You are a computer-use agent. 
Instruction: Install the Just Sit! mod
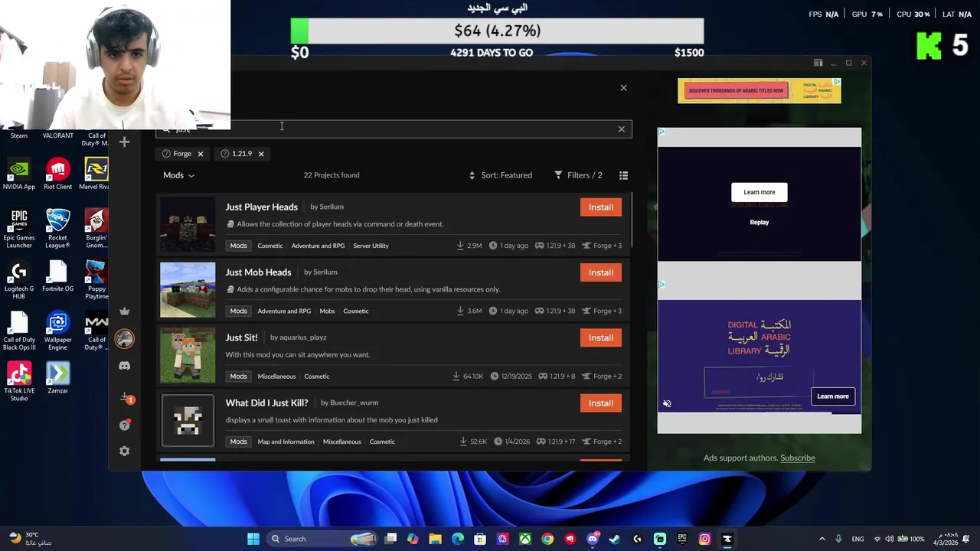pyautogui.click(x=600, y=337)
